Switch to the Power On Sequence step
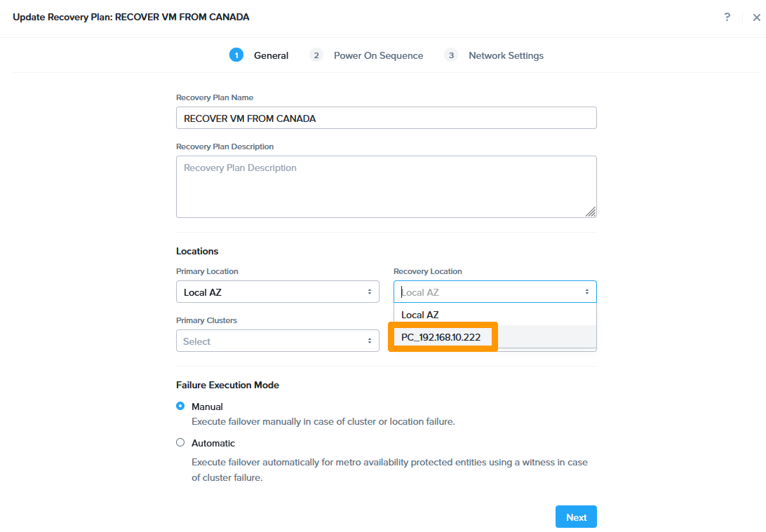This screenshot has width=766, height=532. (378, 55)
